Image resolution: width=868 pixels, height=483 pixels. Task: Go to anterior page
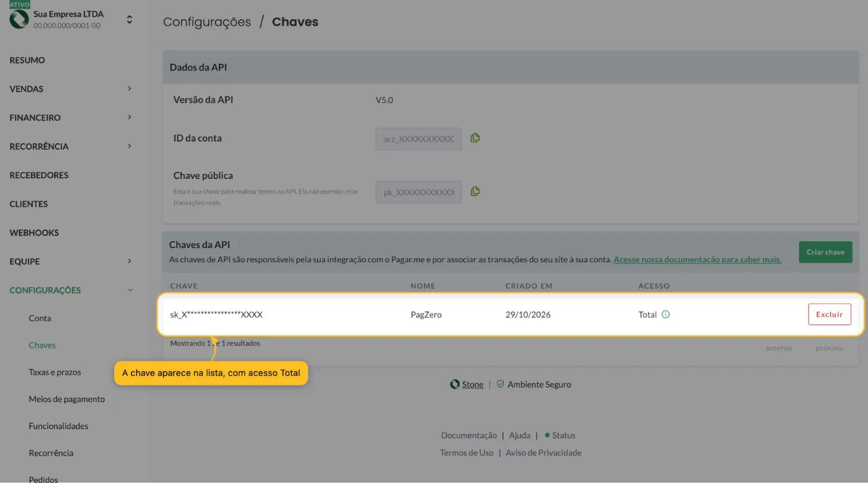pyautogui.click(x=779, y=348)
